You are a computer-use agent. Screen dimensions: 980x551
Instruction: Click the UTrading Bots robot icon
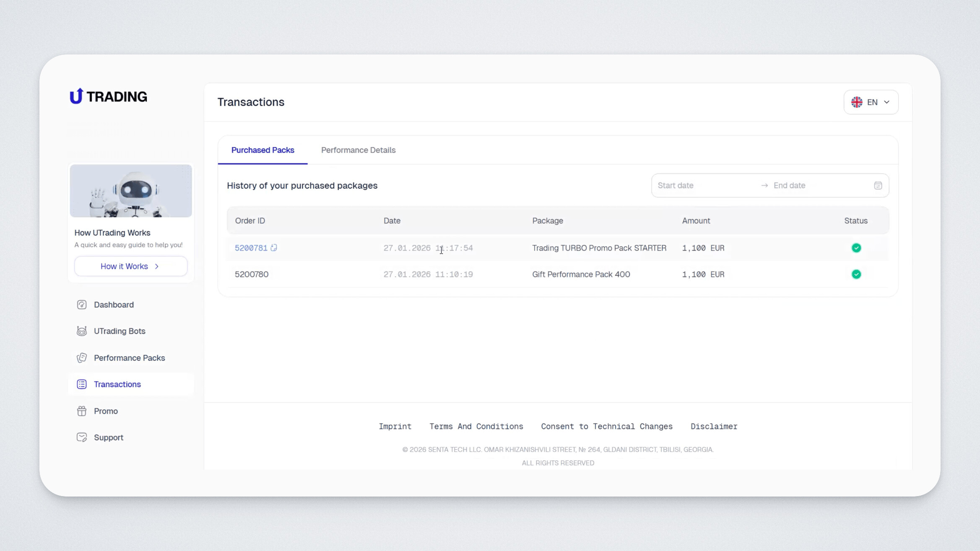pyautogui.click(x=82, y=331)
